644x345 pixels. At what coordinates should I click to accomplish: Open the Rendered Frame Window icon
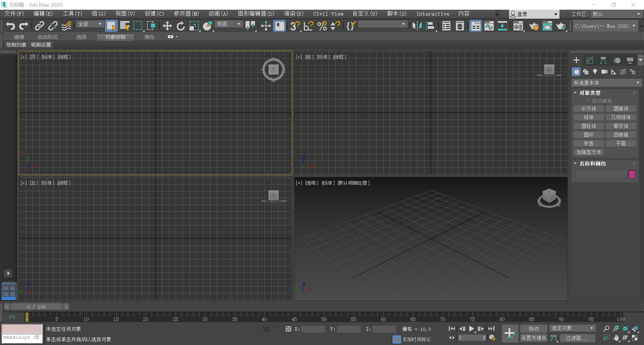coord(547,26)
